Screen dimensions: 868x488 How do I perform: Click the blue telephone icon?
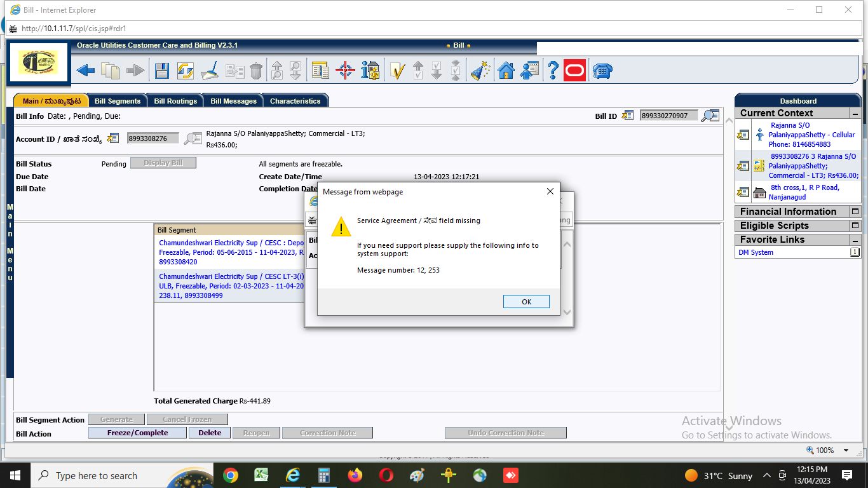click(602, 70)
